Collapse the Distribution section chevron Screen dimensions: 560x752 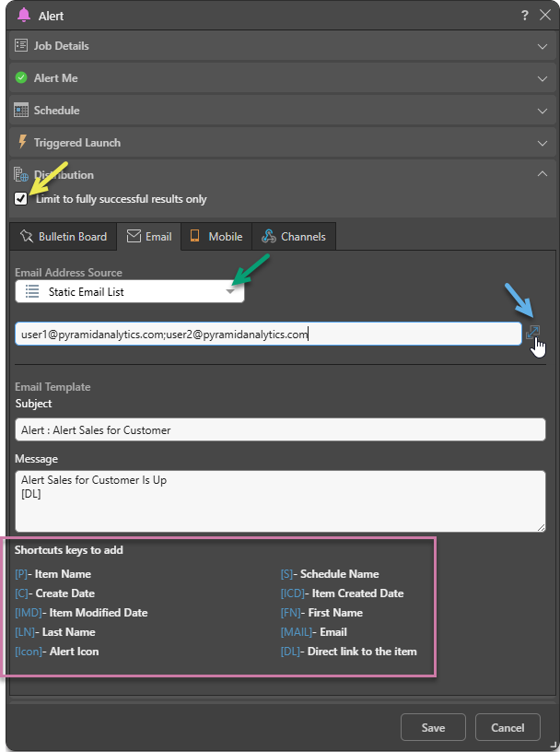[542, 174]
